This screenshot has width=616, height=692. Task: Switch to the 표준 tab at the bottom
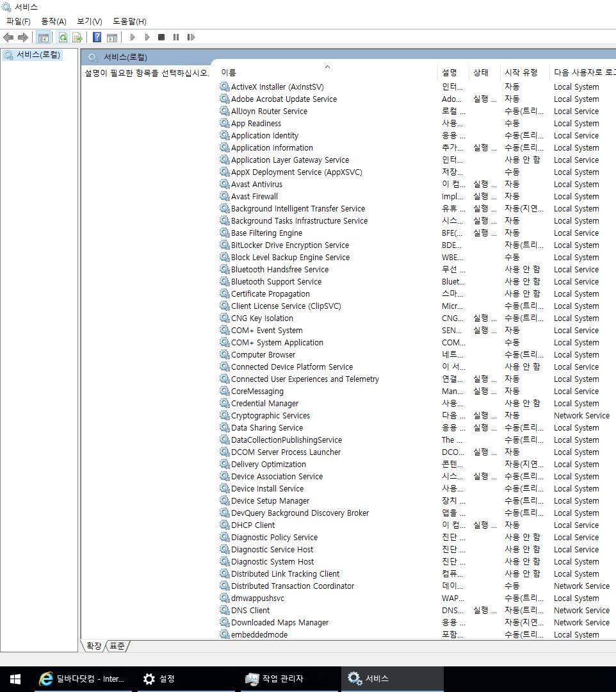tap(117, 646)
